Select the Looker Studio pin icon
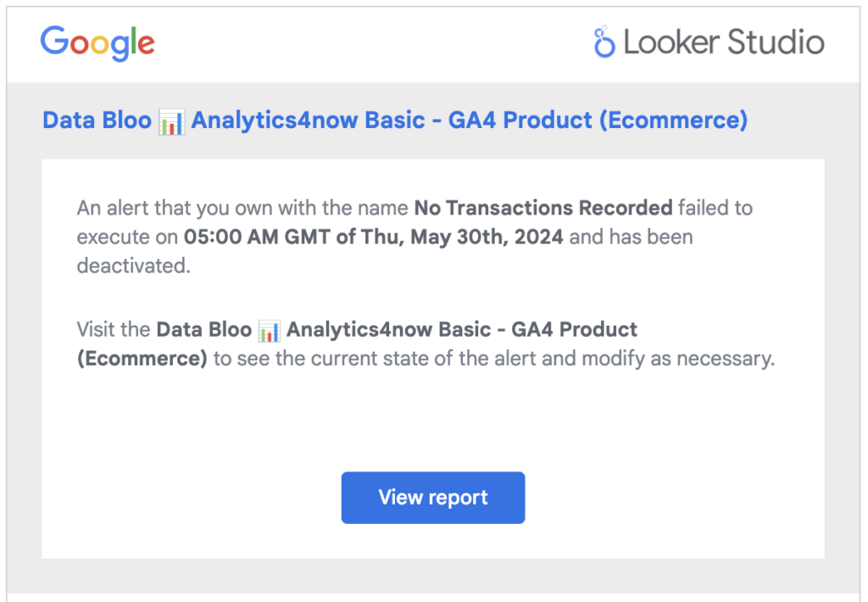The width and height of the screenshot is (868, 602). [603, 41]
